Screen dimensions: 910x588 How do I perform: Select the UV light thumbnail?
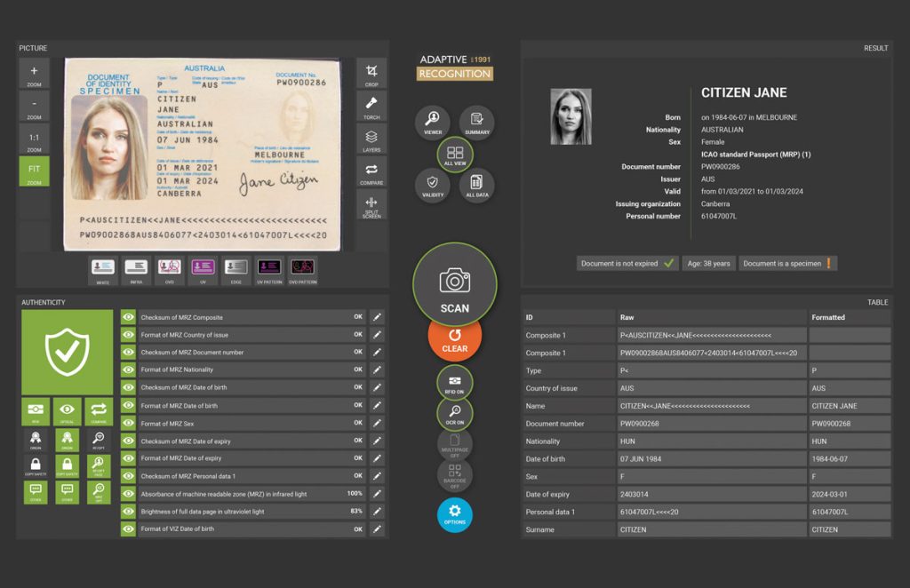[x=203, y=270]
